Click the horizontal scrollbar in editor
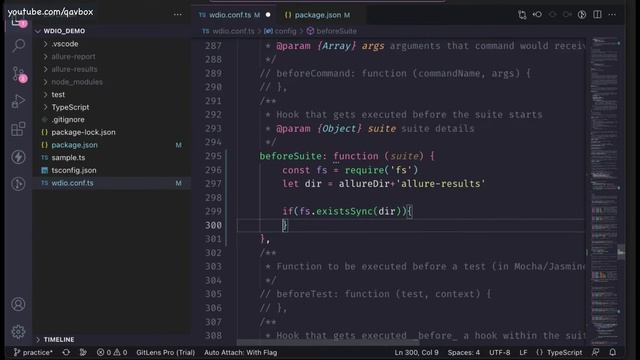Viewport: 640px width, 360px height. 328,342
